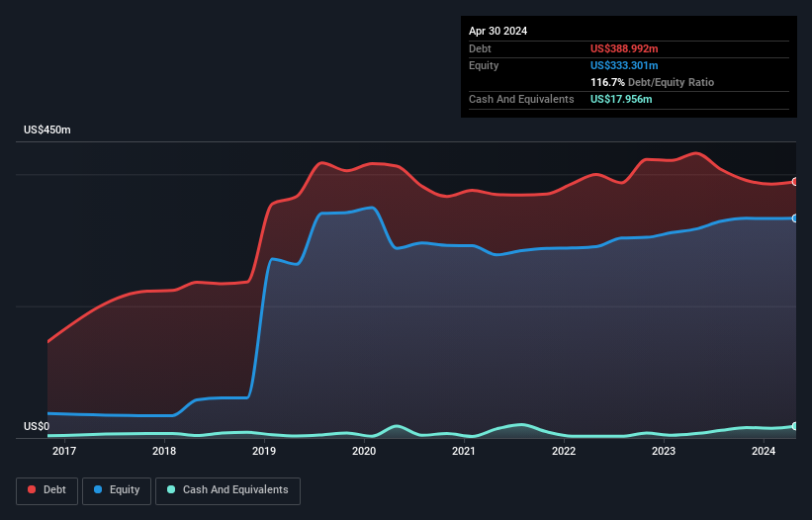
Task: Click the teal dot in Cash legend
Action: pos(171,489)
